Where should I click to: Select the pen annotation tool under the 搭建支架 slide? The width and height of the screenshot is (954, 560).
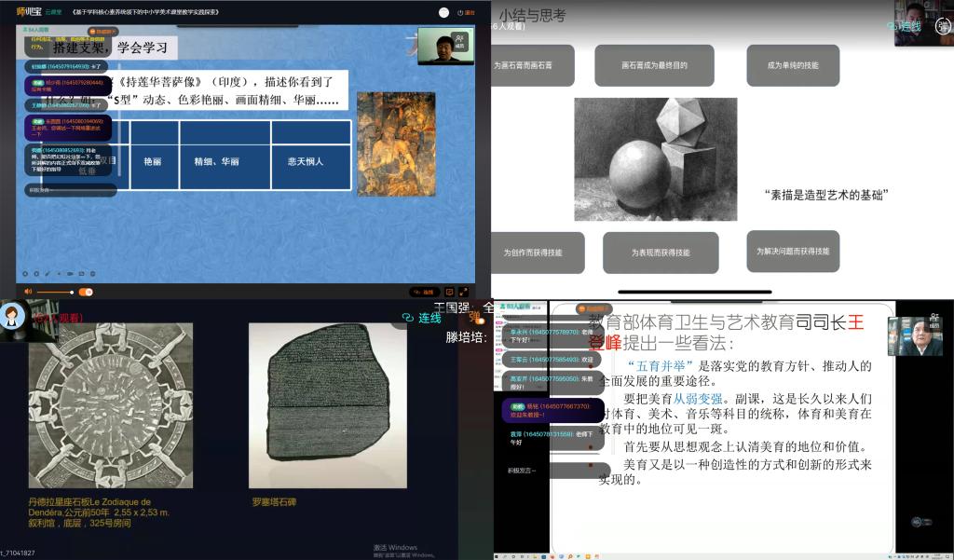tap(48, 274)
